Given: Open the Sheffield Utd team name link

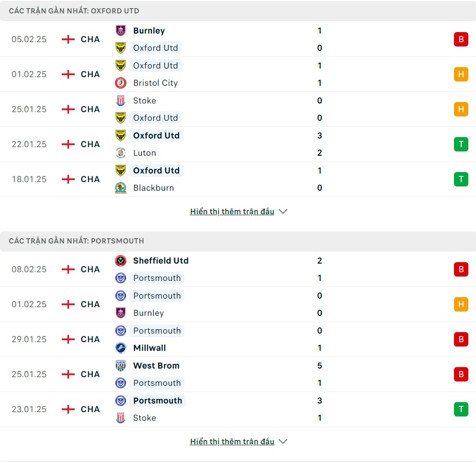Looking at the screenshot, I should (x=161, y=261).
